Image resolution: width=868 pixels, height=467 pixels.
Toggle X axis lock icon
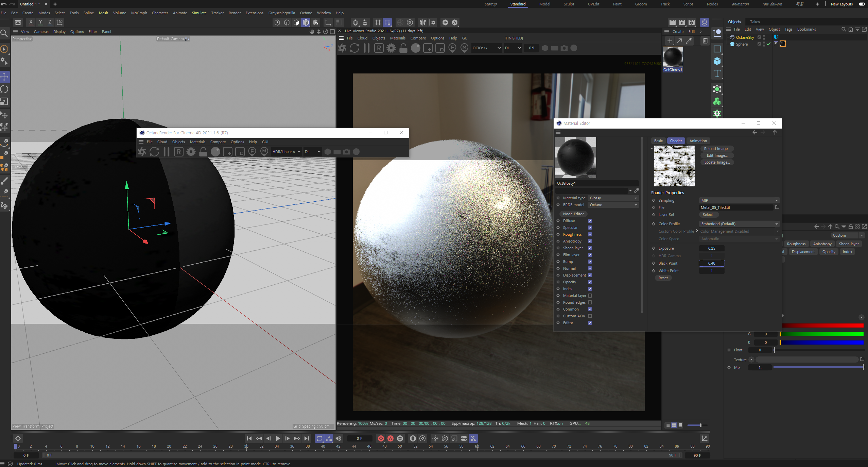[x=31, y=22]
